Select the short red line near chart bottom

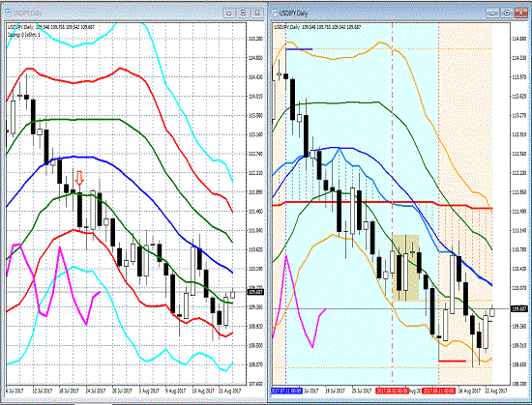pyautogui.click(x=453, y=361)
